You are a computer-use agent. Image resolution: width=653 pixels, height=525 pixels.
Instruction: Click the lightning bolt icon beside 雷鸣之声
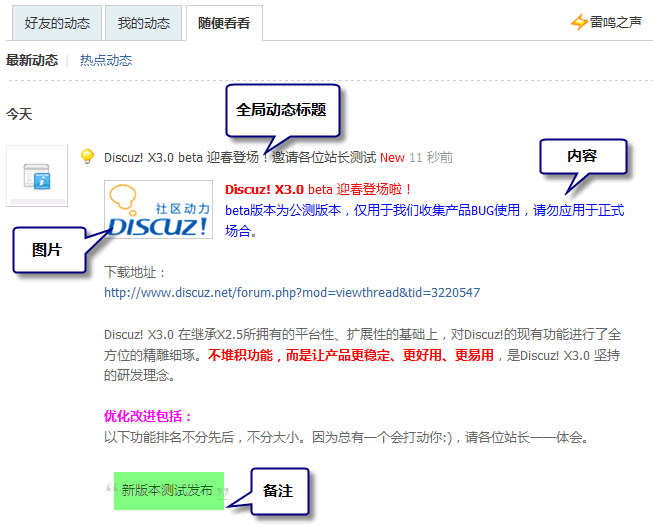[579, 22]
